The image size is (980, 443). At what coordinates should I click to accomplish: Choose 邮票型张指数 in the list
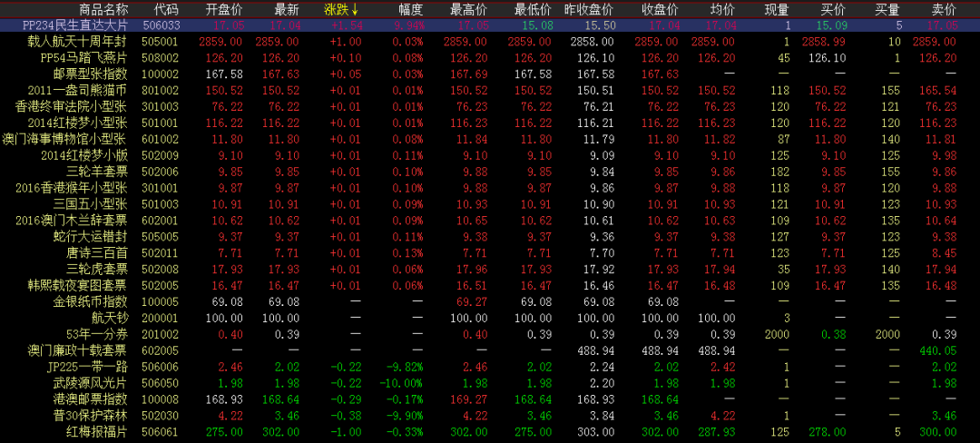(x=91, y=74)
